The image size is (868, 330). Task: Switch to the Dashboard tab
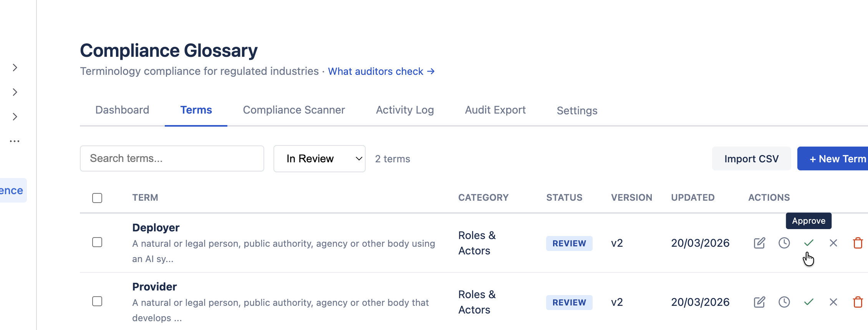click(x=122, y=110)
